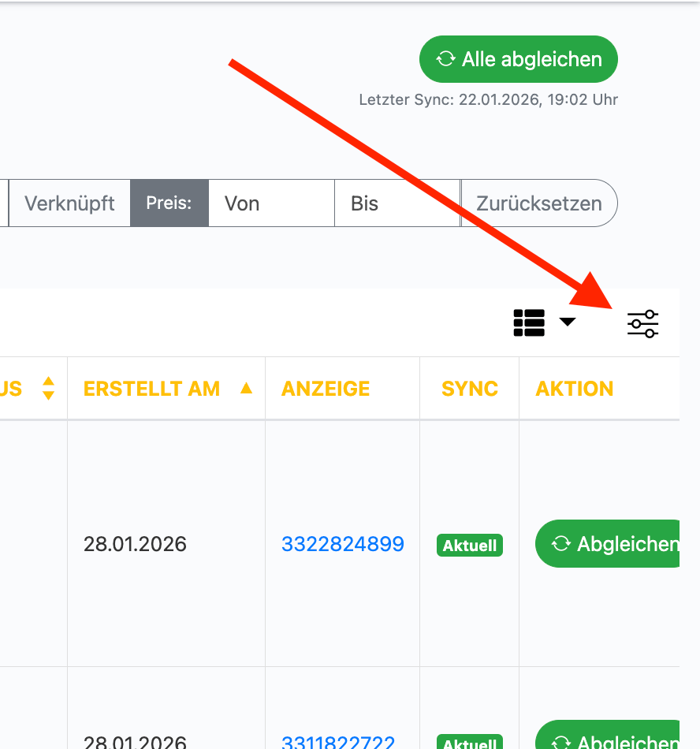Expand the view mode dropdown caret
Screen dimensions: 700x749
(568, 322)
